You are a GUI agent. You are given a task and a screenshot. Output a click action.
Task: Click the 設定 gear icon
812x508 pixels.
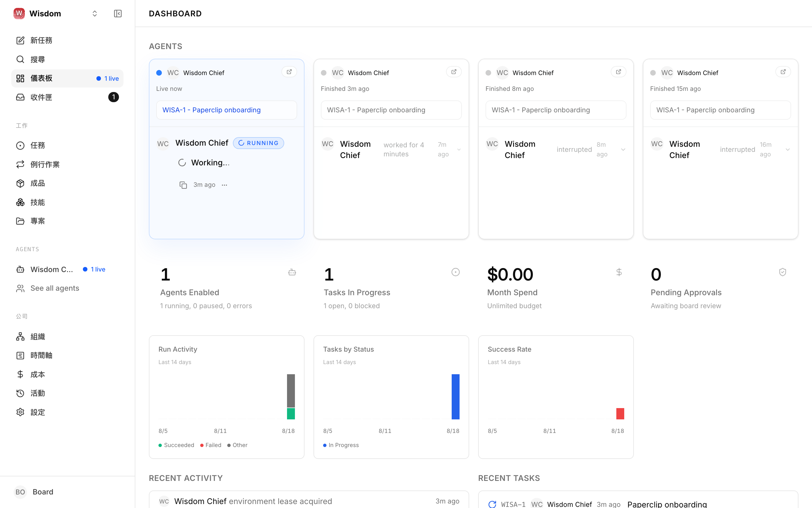[x=21, y=412]
